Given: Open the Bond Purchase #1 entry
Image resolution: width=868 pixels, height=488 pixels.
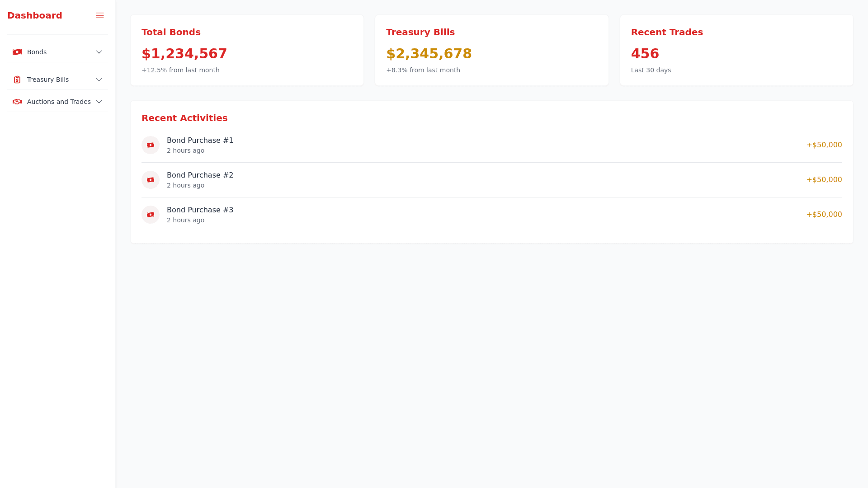Looking at the screenshot, I should coord(200,141).
